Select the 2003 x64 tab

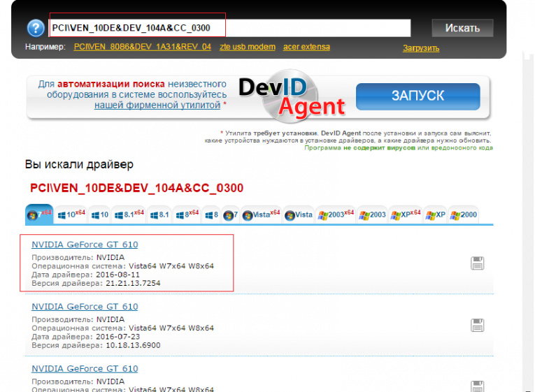pyautogui.click(x=336, y=215)
